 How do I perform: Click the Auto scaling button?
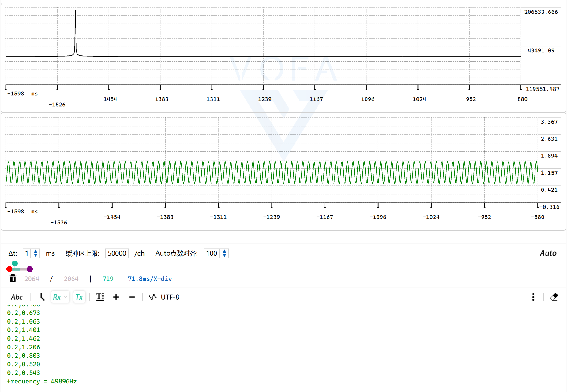coord(548,253)
